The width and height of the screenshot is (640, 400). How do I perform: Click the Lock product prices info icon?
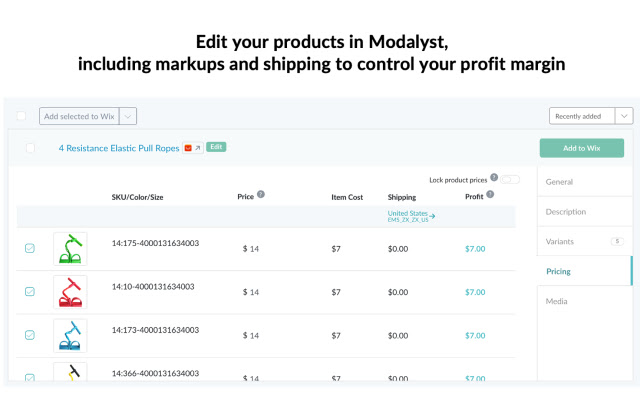tap(494, 177)
